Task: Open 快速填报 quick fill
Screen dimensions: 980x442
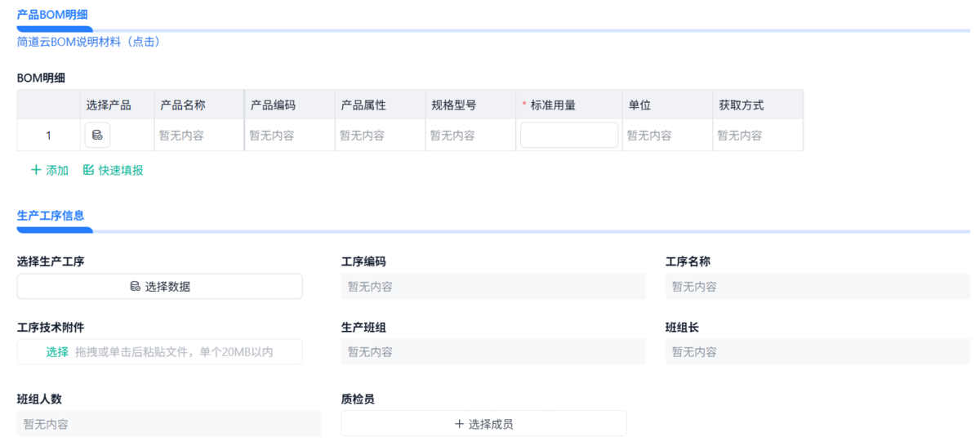Action: (114, 170)
